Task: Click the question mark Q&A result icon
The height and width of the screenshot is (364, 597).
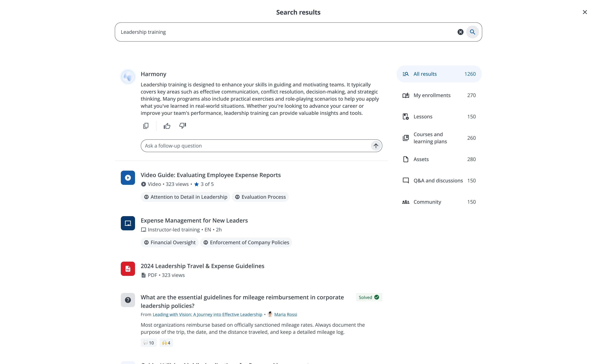Action: coord(128,300)
